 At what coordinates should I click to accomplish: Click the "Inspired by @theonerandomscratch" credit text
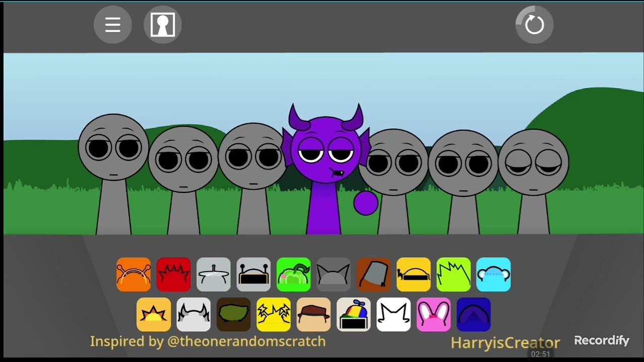click(x=208, y=341)
